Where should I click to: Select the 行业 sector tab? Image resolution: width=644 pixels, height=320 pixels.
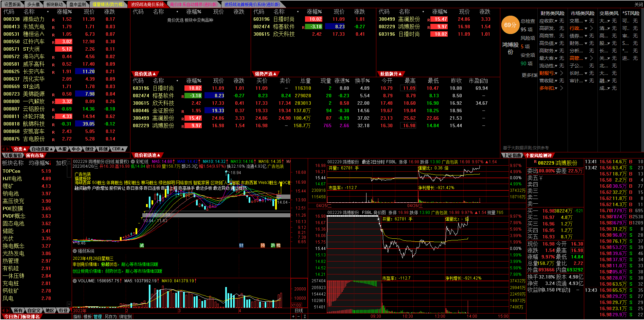64,310
